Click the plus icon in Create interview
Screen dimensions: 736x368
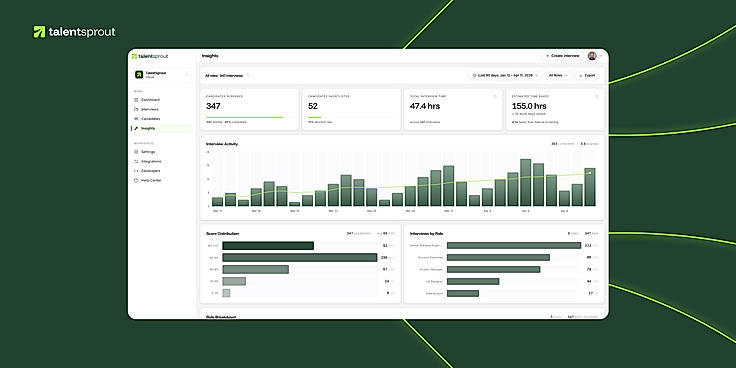(547, 56)
